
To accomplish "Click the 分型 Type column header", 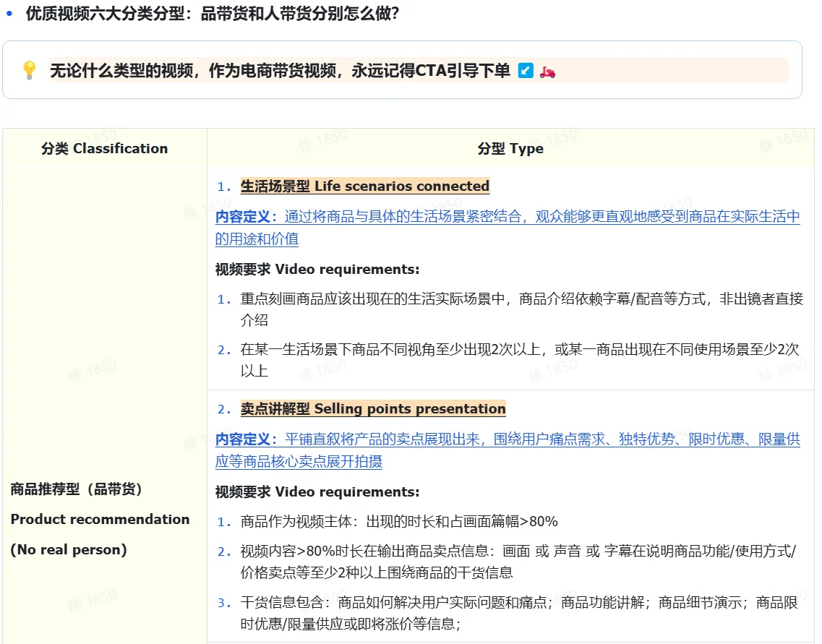I will click(x=510, y=148).
